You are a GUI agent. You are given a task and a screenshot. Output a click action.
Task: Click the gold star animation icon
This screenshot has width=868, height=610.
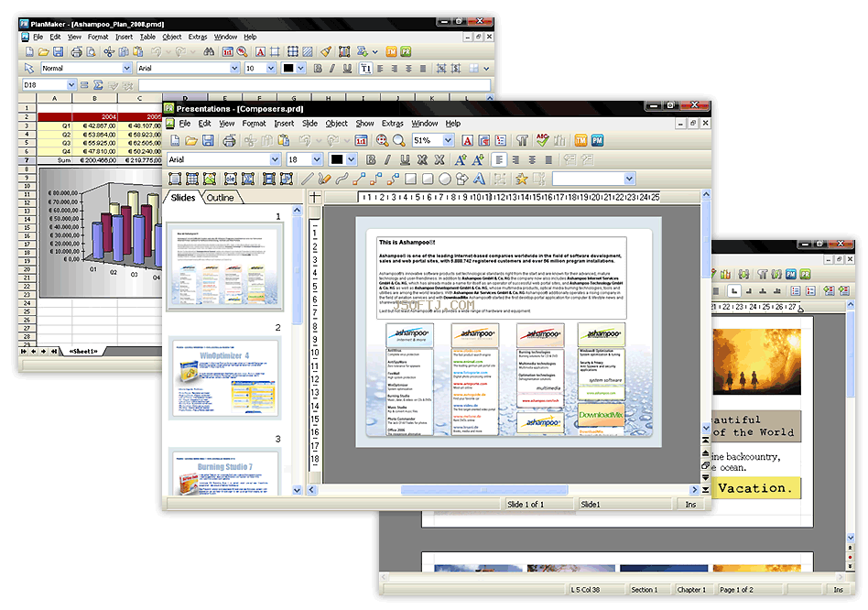coord(522,179)
